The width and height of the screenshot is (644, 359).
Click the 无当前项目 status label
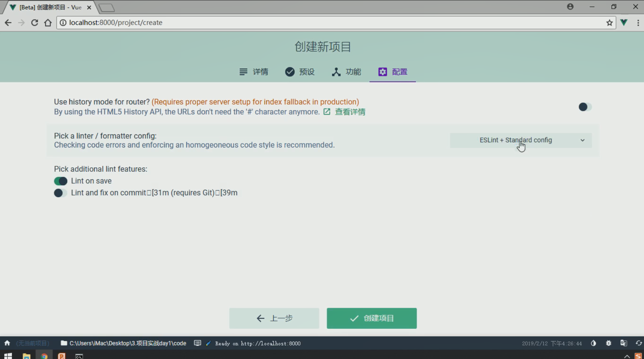click(33, 343)
